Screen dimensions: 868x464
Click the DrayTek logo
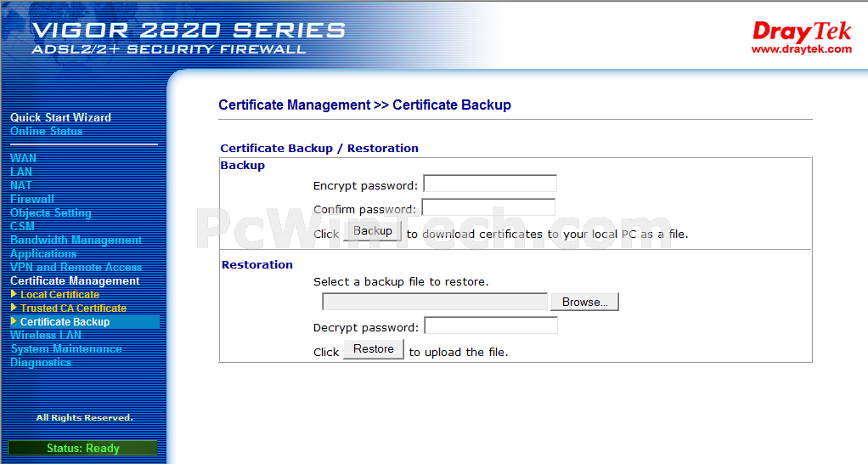(801, 31)
